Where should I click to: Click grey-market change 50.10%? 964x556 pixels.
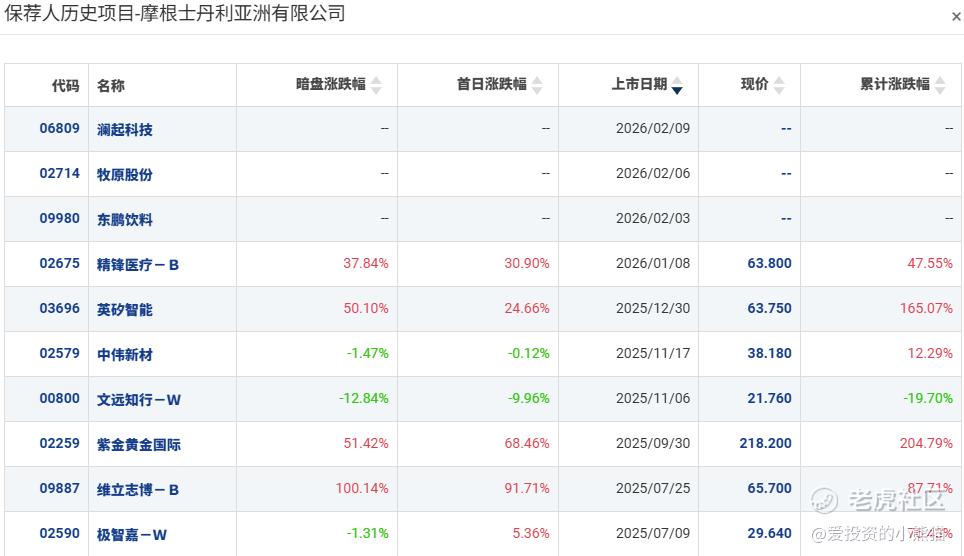pyautogui.click(x=366, y=308)
